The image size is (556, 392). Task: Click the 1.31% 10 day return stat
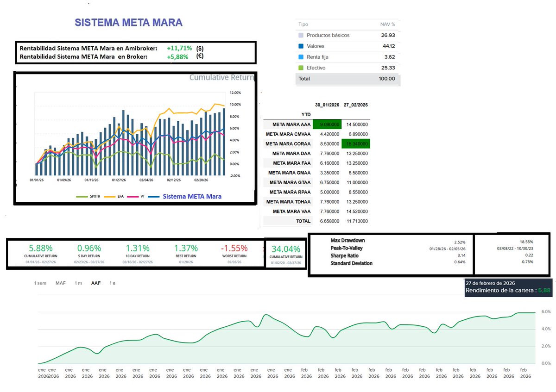[138, 248]
